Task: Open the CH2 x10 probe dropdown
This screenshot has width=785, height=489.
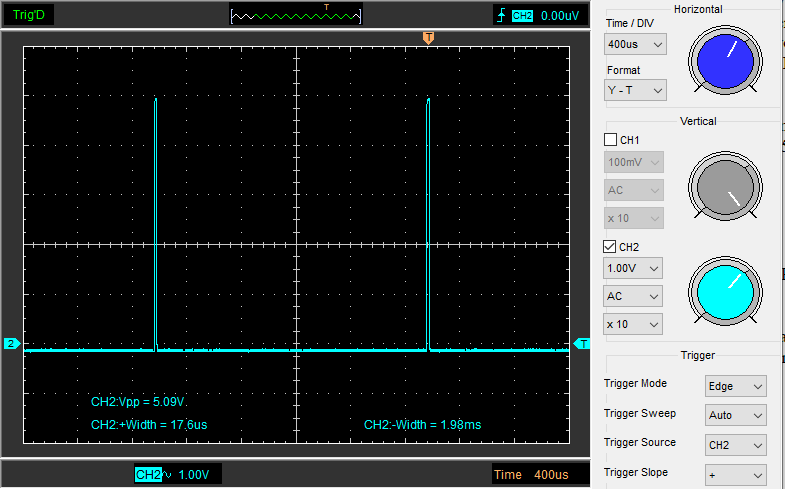Action: [x=634, y=325]
